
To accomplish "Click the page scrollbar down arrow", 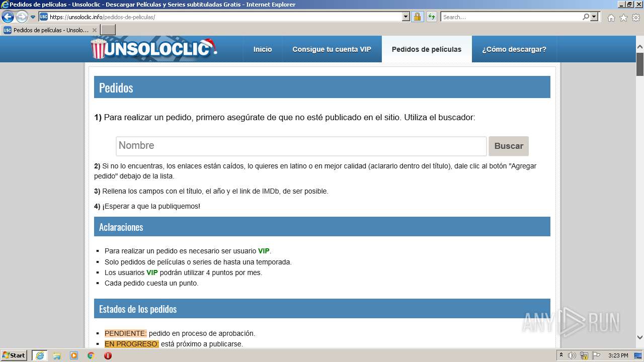I will pos(640,337).
